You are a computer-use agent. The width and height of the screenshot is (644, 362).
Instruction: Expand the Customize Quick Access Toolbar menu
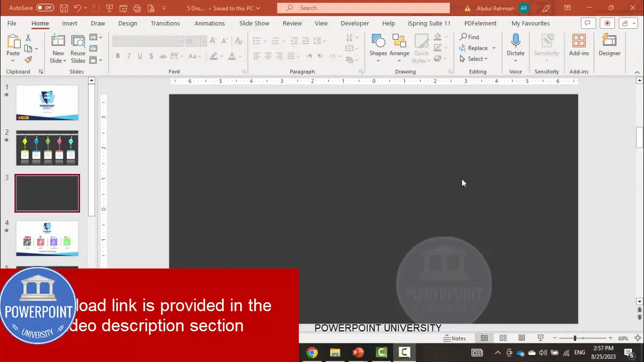[x=164, y=8]
